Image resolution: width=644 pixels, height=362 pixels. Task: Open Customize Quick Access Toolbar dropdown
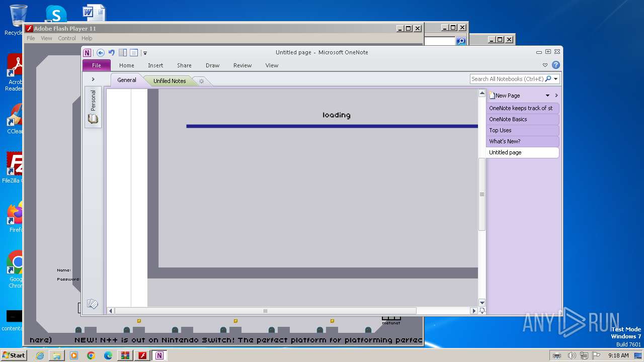[x=144, y=53]
